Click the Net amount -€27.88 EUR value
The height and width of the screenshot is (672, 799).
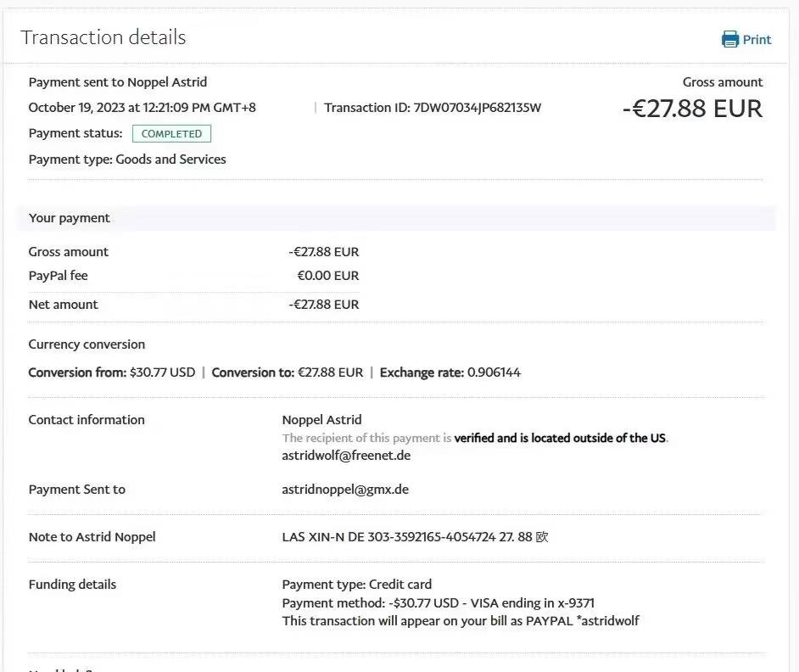(x=323, y=305)
